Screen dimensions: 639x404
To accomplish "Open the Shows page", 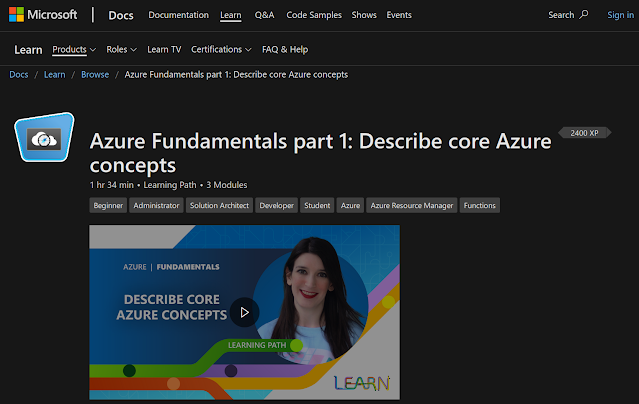I will [x=364, y=15].
